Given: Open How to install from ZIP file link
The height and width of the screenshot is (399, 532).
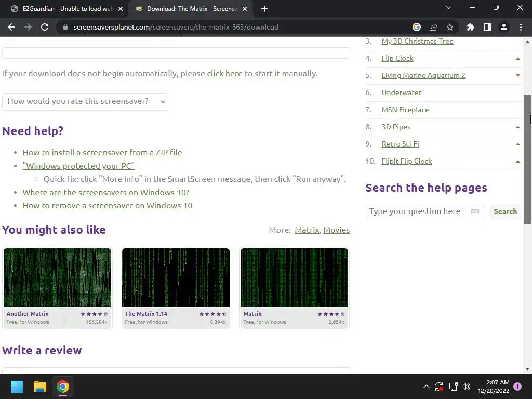Looking at the screenshot, I should pos(102,153).
